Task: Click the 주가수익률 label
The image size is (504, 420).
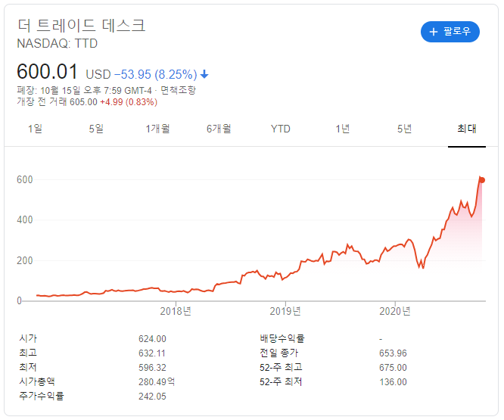Action: click(x=41, y=396)
